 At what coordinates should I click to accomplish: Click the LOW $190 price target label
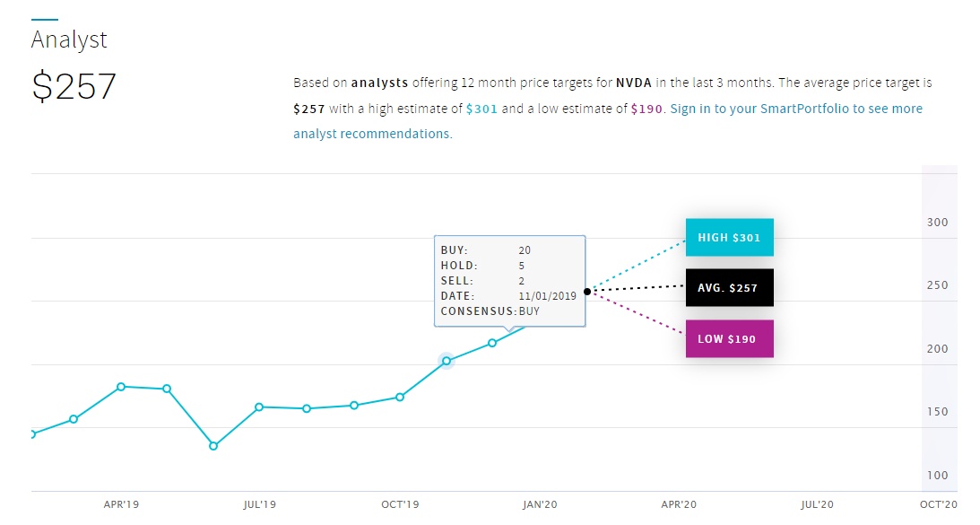pos(729,339)
